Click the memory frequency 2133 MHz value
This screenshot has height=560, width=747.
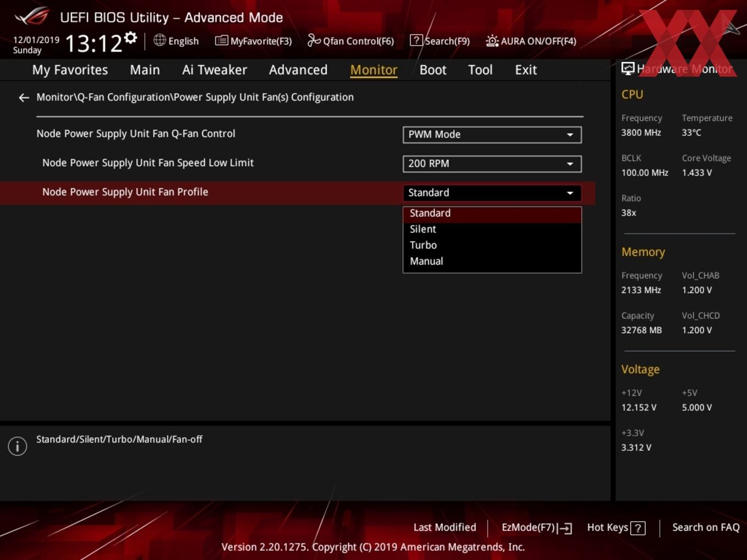tap(641, 290)
